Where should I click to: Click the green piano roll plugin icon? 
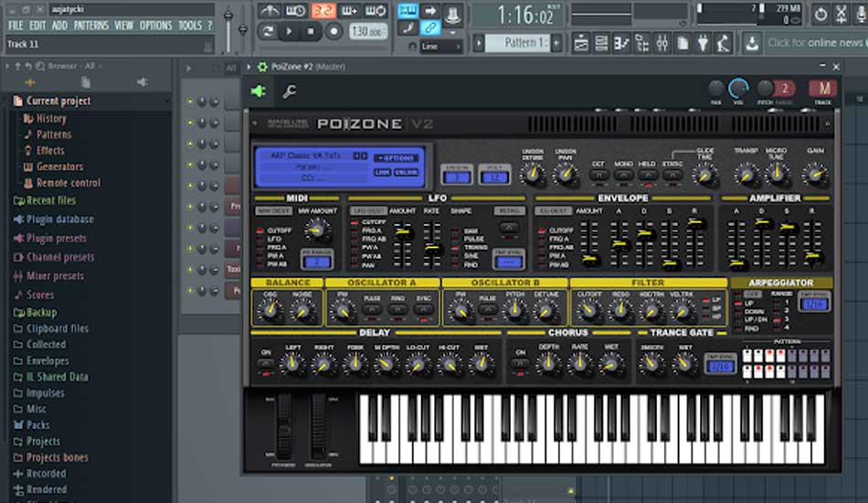click(x=259, y=91)
